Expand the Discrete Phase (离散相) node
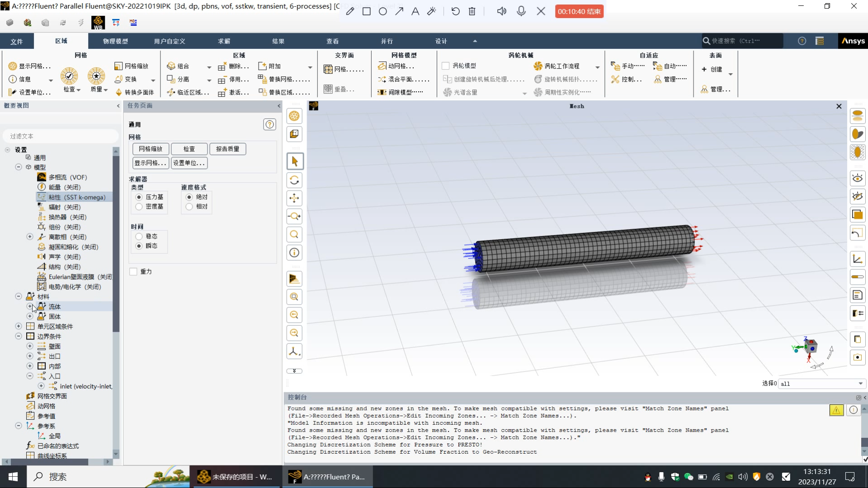The width and height of the screenshot is (868, 488). [30, 237]
